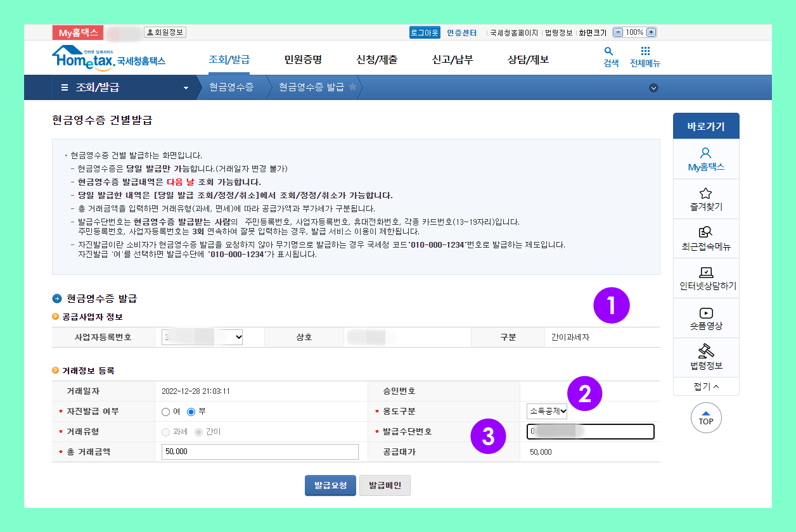
Task: Click the 발급요청 button
Action: 330,485
